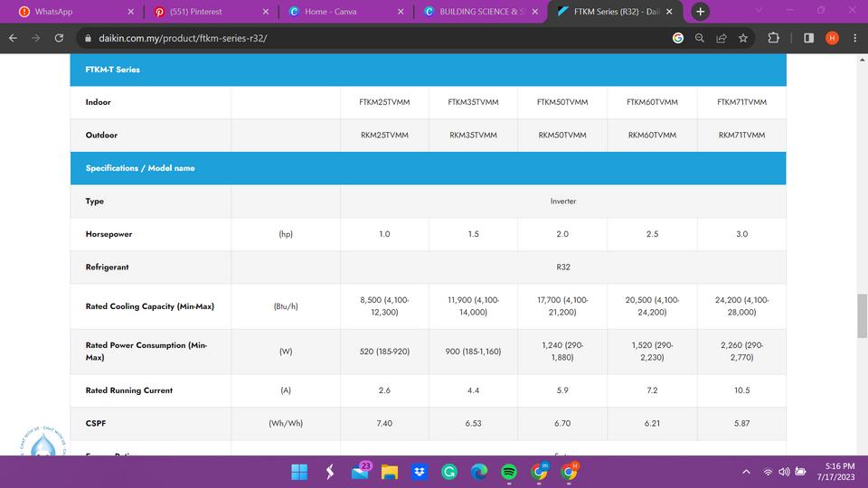Close the FTKM Series tab

(669, 12)
